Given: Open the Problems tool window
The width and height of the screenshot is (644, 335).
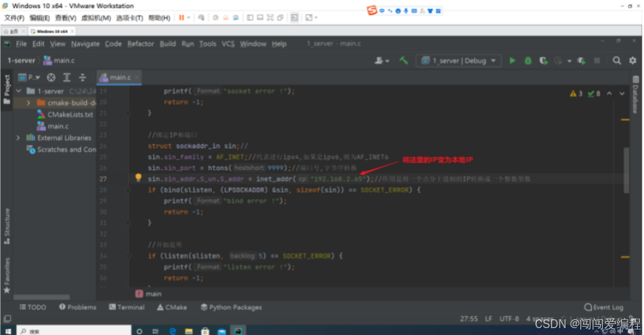Looking at the screenshot, I should click(77, 307).
